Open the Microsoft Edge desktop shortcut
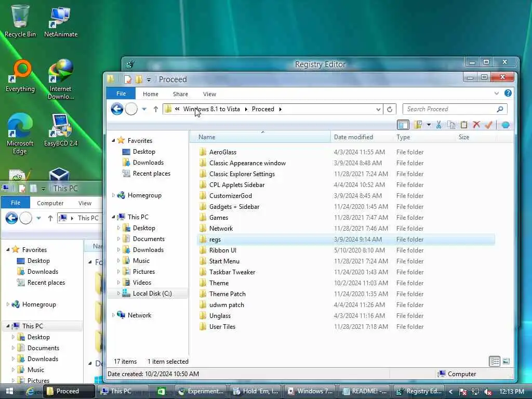 pos(20,135)
